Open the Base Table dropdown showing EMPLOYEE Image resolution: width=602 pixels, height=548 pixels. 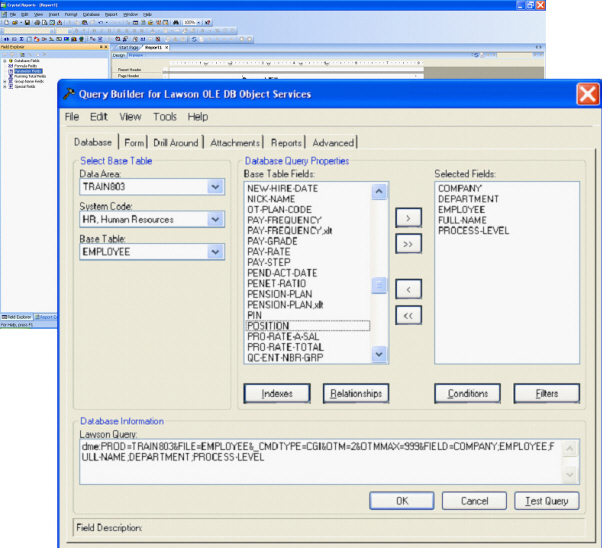(215, 252)
